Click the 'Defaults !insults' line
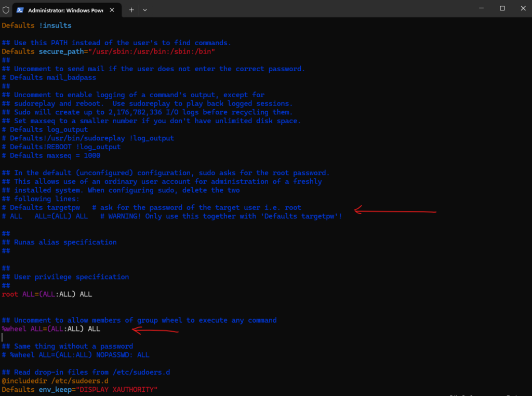 (x=36, y=25)
